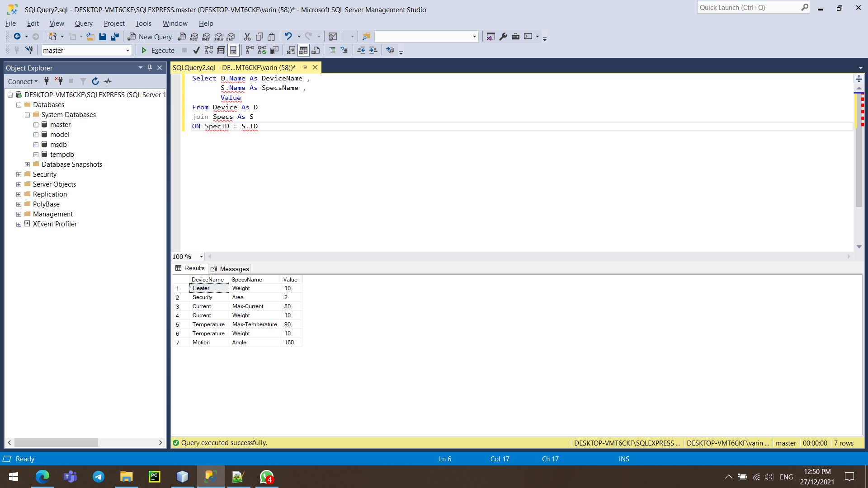
Task: Click the Copy icon in toolbar
Action: [259, 37]
